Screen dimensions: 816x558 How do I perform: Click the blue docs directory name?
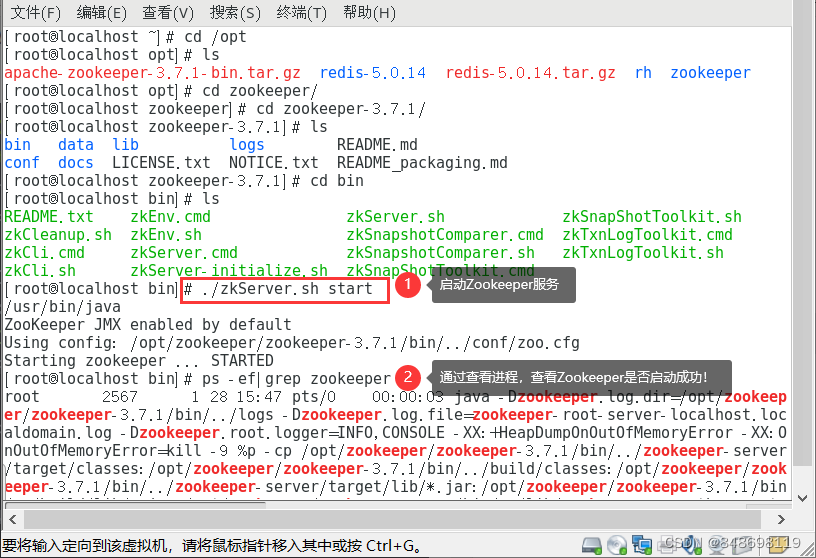coord(76,163)
